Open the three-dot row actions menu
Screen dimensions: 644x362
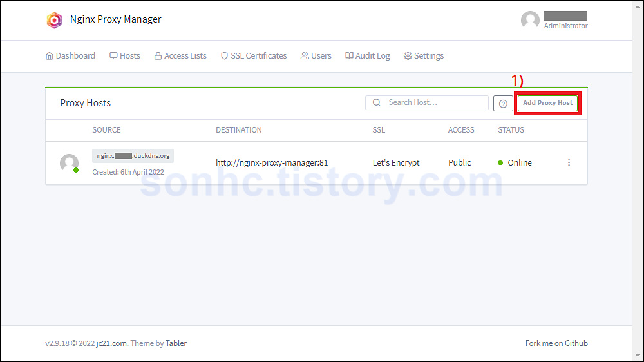[x=569, y=163]
